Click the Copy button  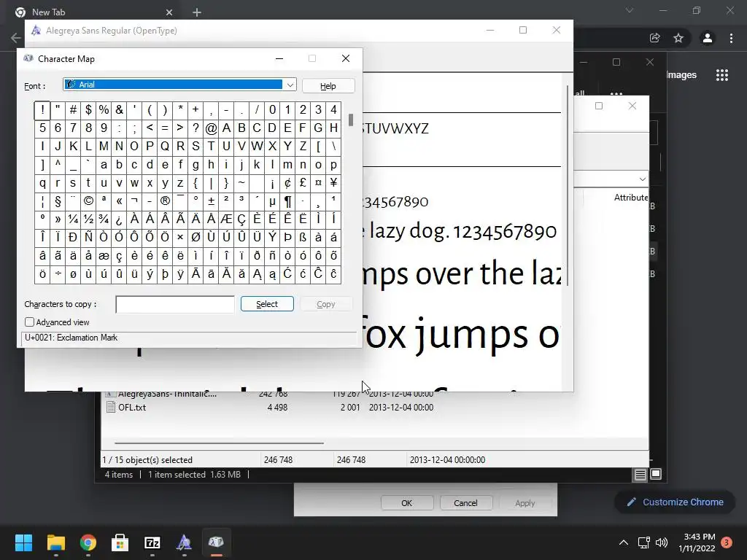pyautogui.click(x=326, y=304)
